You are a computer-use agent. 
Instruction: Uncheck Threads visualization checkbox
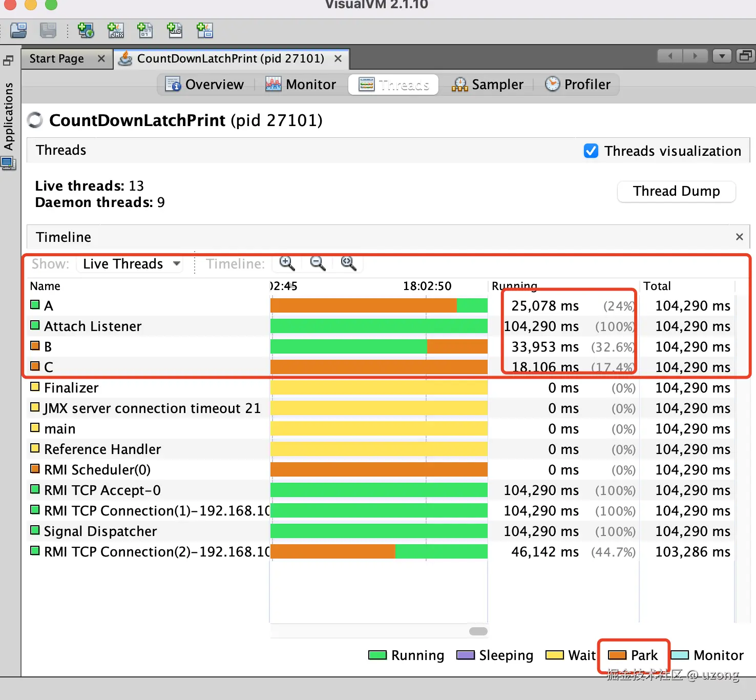click(x=591, y=151)
